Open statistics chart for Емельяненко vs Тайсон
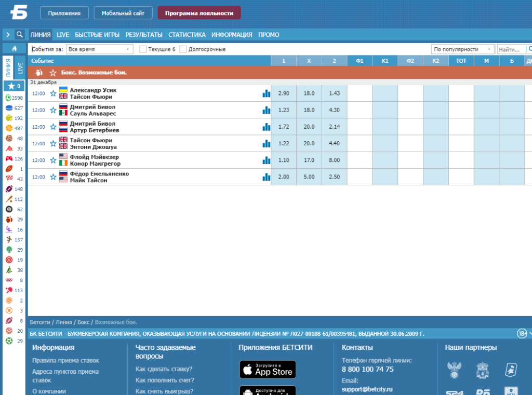Viewport: 532px width, 395px height. [x=267, y=176]
